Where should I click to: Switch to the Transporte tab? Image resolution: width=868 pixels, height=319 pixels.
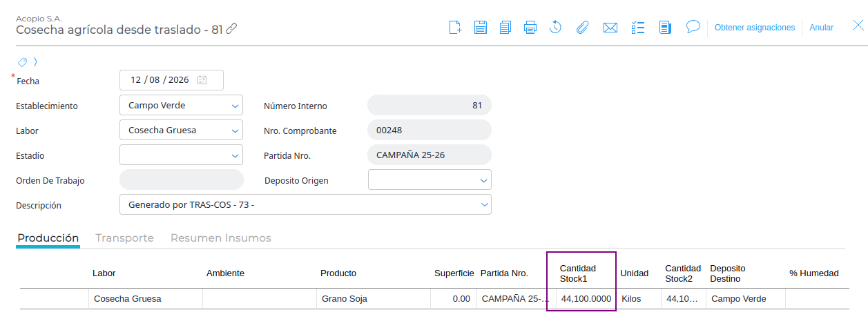tap(124, 238)
